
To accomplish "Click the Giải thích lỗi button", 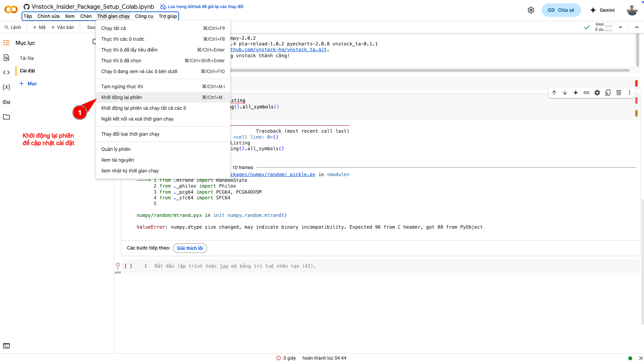I will (x=190, y=248).
